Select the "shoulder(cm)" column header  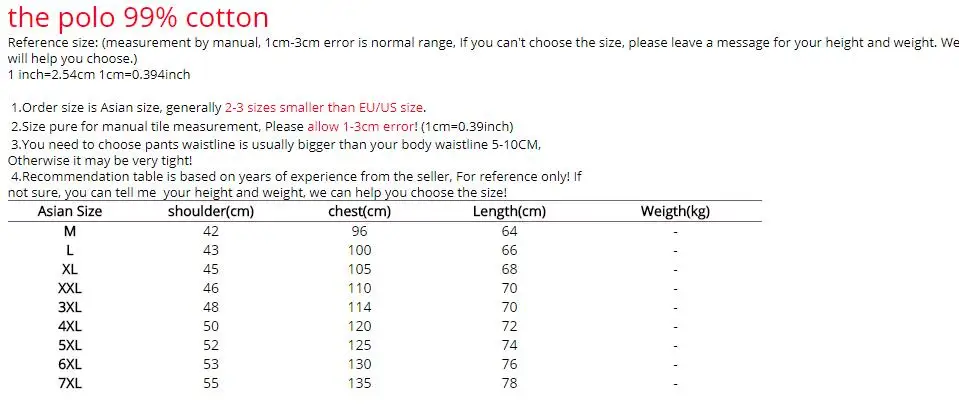(210, 211)
